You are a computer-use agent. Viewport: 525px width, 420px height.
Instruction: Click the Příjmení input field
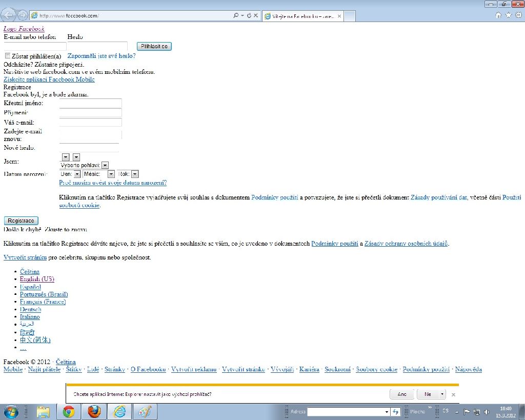(x=90, y=112)
